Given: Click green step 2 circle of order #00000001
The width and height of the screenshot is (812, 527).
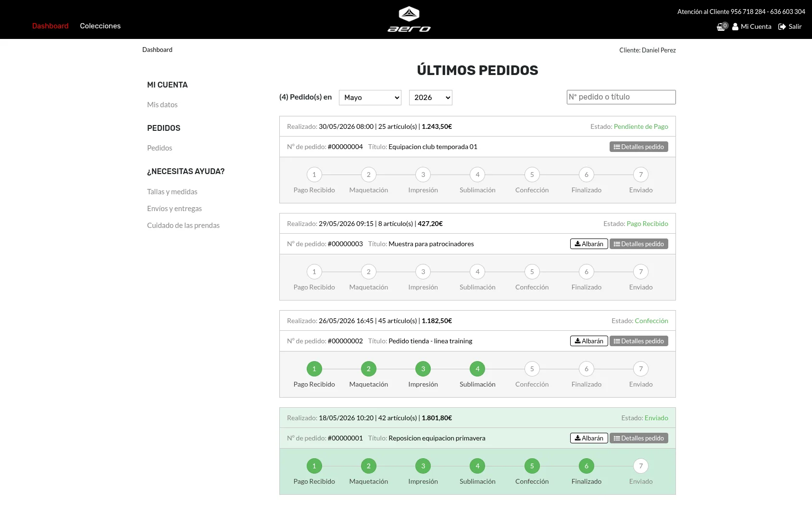Looking at the screenshot, I should tap(369, 466).
